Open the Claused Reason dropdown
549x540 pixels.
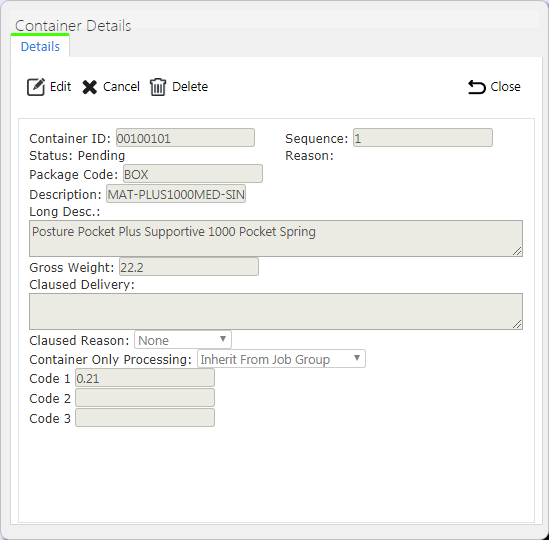coord(183,340)
